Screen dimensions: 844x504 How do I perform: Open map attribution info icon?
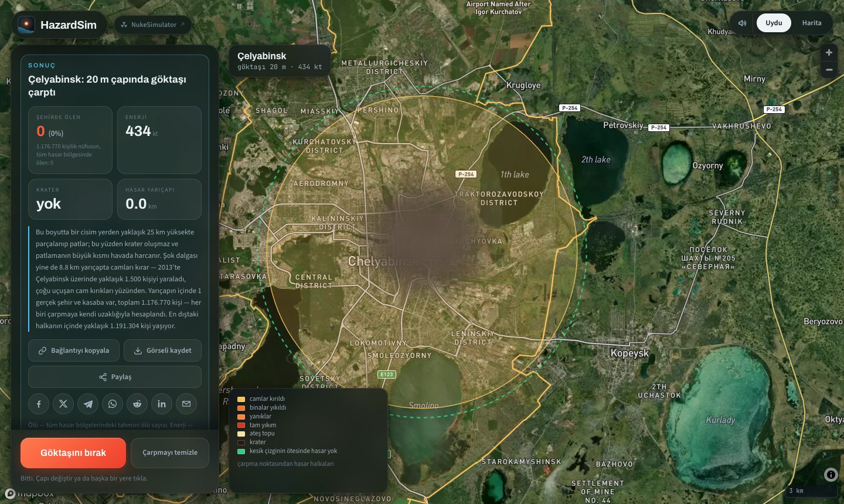click(831, 475)
